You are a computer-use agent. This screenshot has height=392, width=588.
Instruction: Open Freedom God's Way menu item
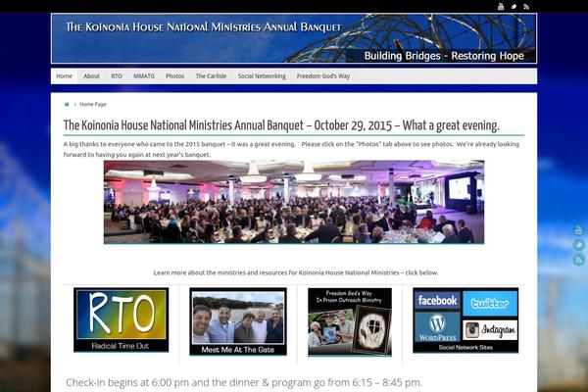pos(323,76)
